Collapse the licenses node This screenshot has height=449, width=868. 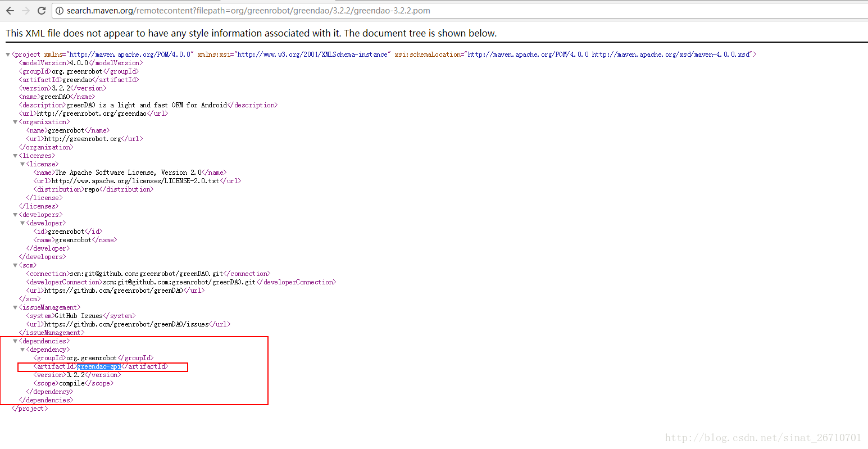pos(15,156)
